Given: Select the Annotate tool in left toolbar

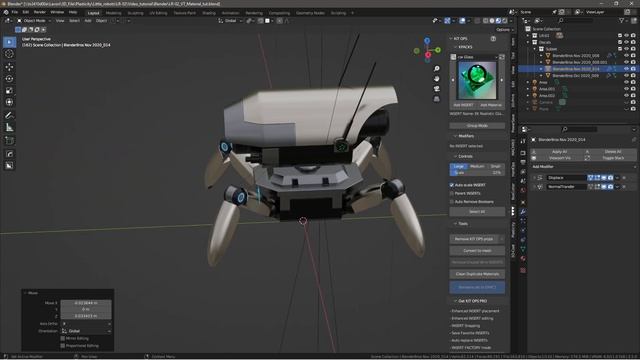Looking at the screenshot, I should (x=9, y=116).
